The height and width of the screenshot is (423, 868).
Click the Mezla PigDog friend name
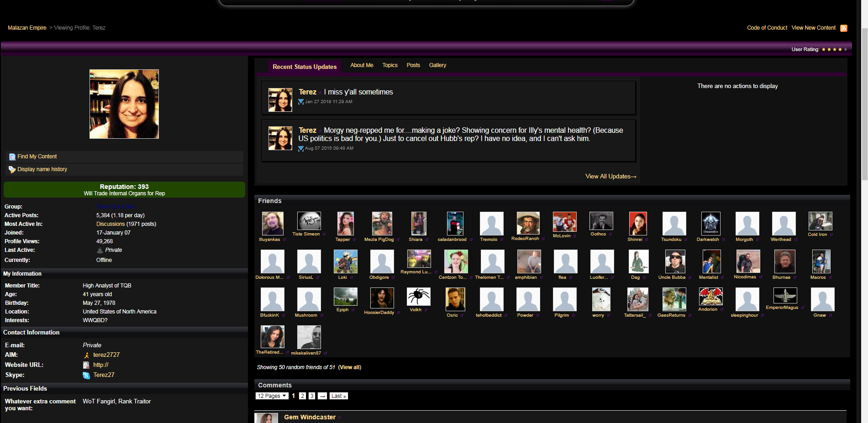click(379, 240)
